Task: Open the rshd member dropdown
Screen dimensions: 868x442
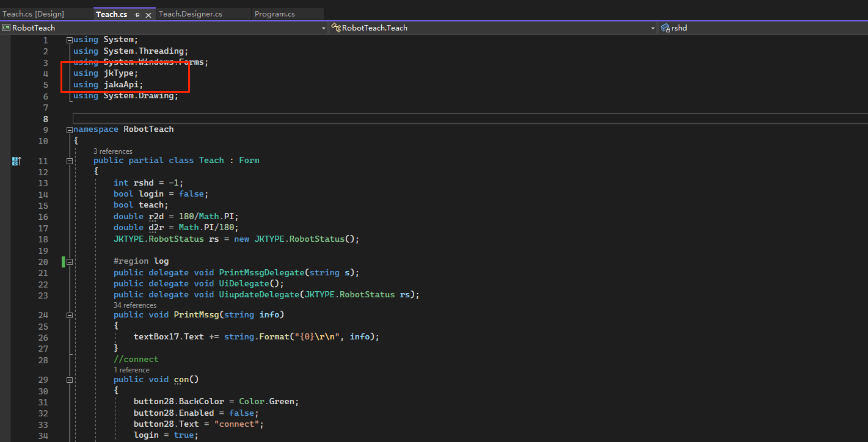Action: tap(764, 27)
